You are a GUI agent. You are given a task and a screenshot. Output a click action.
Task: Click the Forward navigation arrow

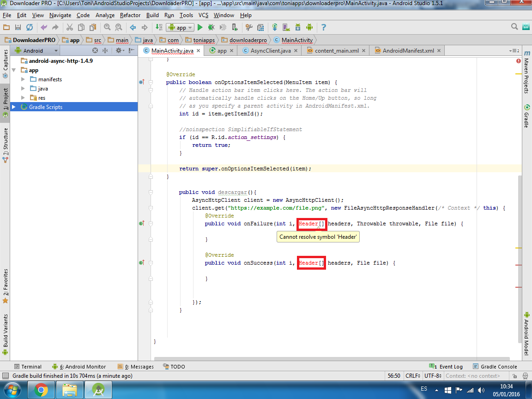[145, 28]
